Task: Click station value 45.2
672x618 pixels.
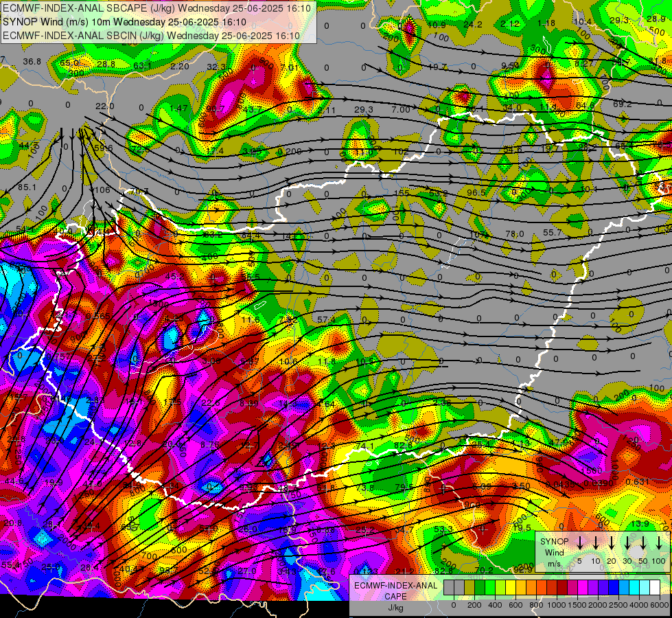Action: click(174, 277)
